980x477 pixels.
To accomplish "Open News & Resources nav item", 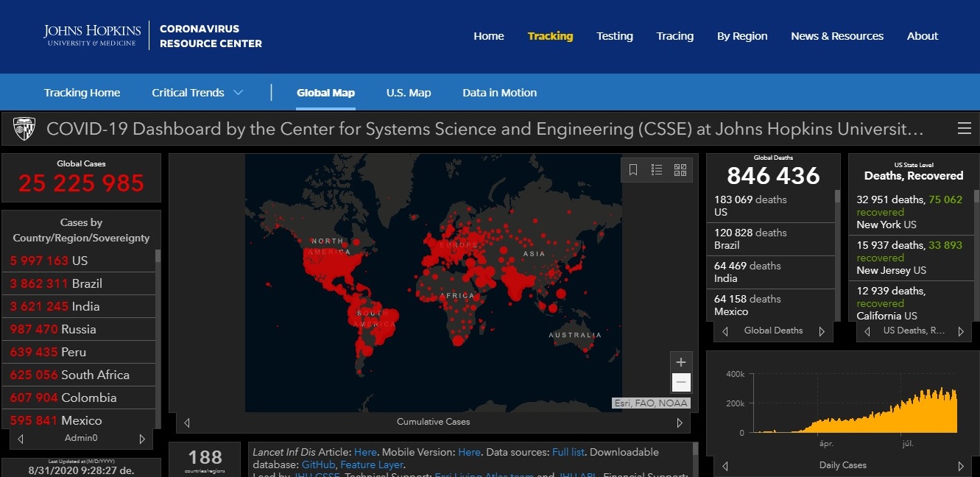I will (x=837, y=36).
